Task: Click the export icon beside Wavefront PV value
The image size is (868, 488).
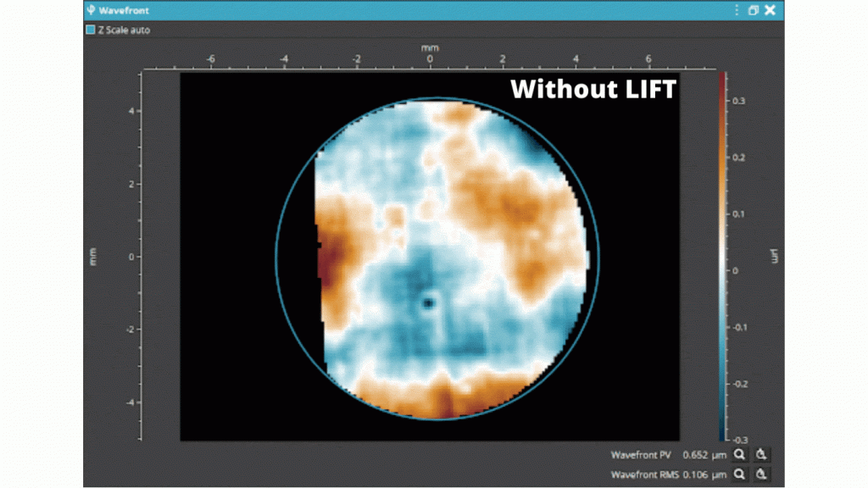Action: [761, 454]
